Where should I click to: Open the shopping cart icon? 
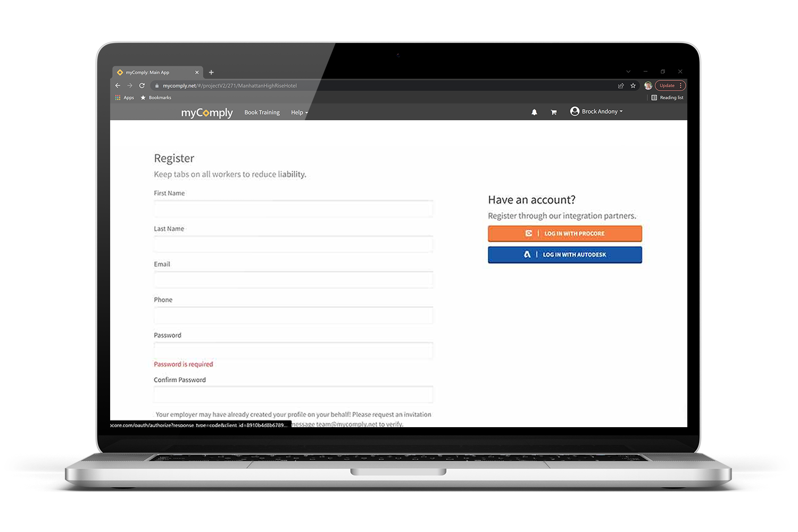click(554, 112)
